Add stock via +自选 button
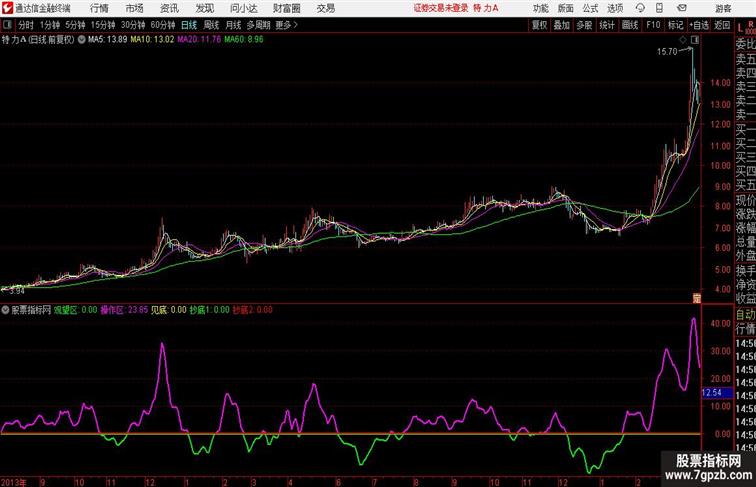756x487 pixels. click(699, 25)
